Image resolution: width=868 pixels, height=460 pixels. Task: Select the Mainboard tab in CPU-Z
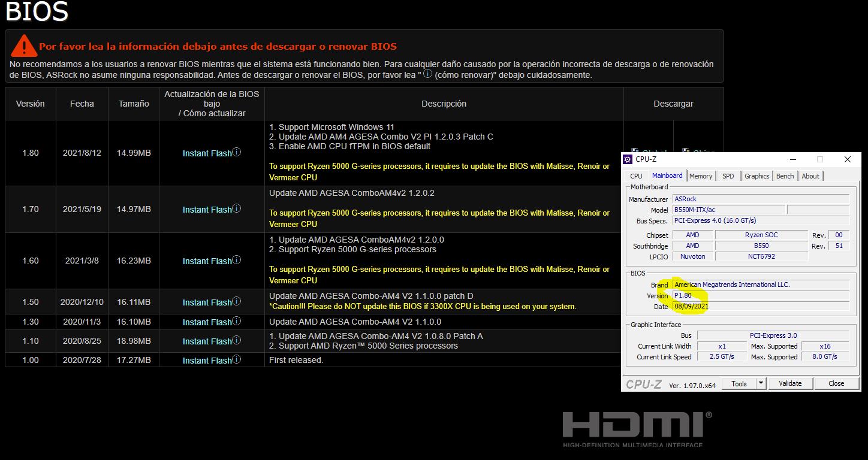[667, 175]
